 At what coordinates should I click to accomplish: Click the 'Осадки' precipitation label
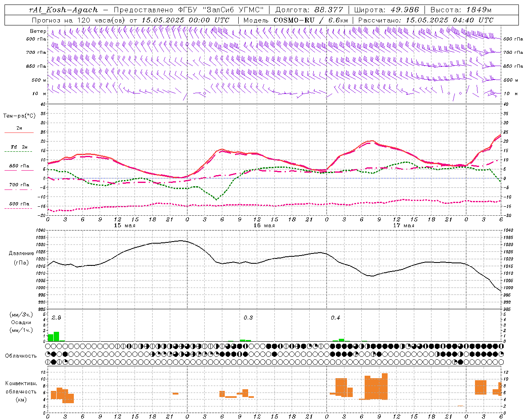click(x=21, y=322)
